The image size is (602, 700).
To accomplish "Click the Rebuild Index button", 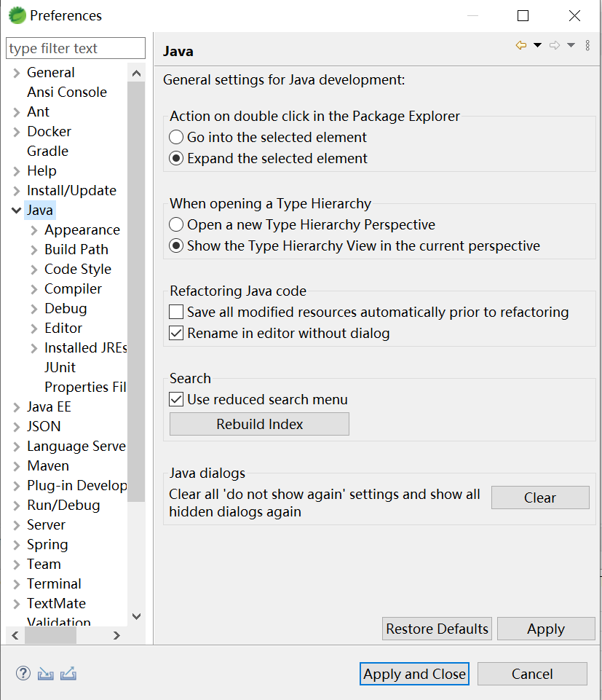I will coord(259,424).
